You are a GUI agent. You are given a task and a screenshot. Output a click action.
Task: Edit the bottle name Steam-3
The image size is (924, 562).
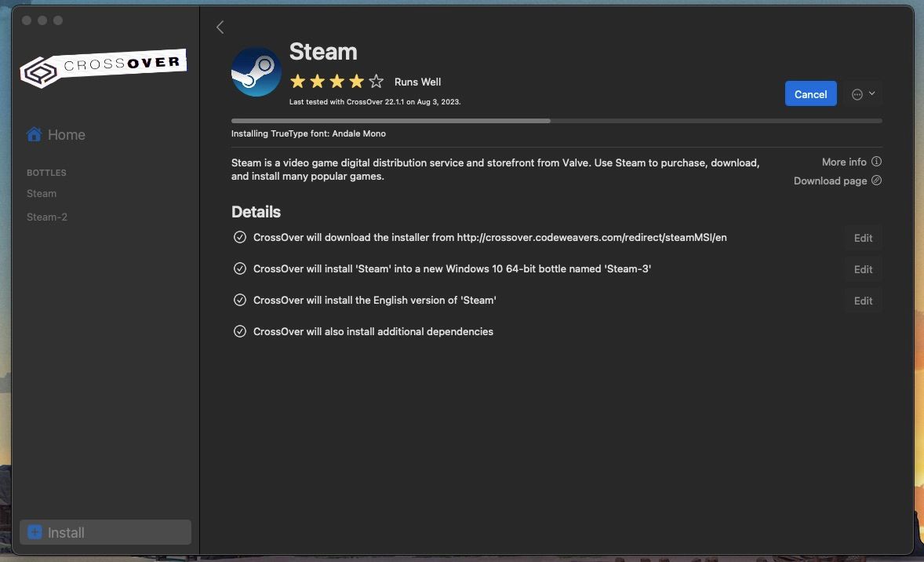click(x=862, y=268)
